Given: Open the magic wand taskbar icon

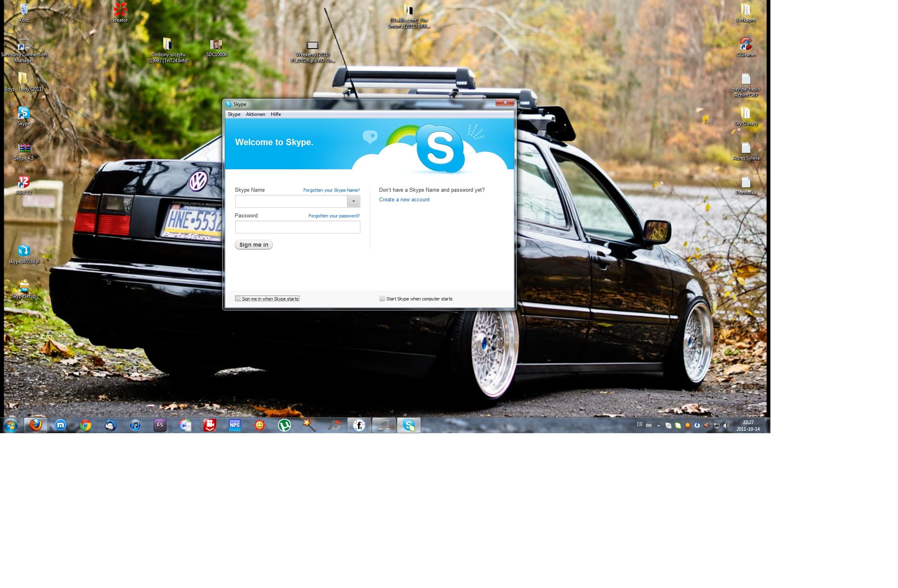Looking at the screenshot, I should [x=309, y=425].
